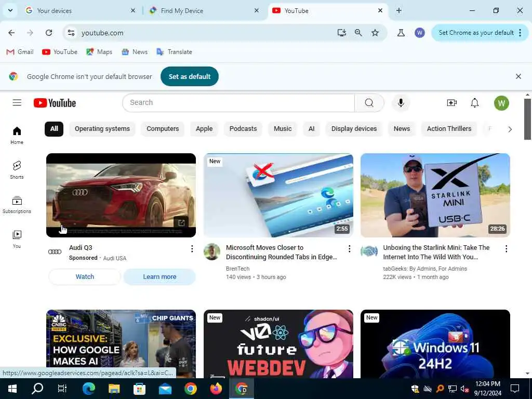The image size is (532, 399).
Task: Click Set as default button
Action: (189, 76)
